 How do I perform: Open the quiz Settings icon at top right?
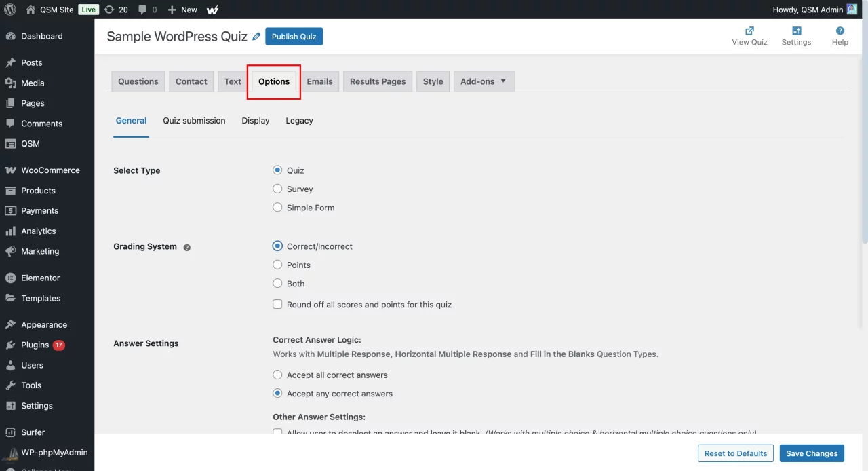tap(796, 31)
